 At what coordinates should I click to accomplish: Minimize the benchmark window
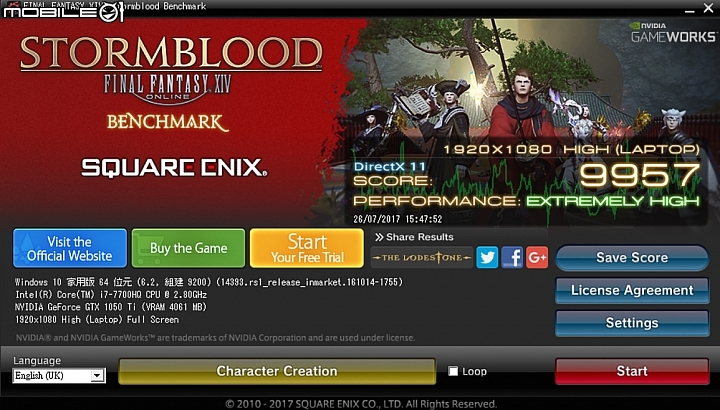[x=689, y=9]
